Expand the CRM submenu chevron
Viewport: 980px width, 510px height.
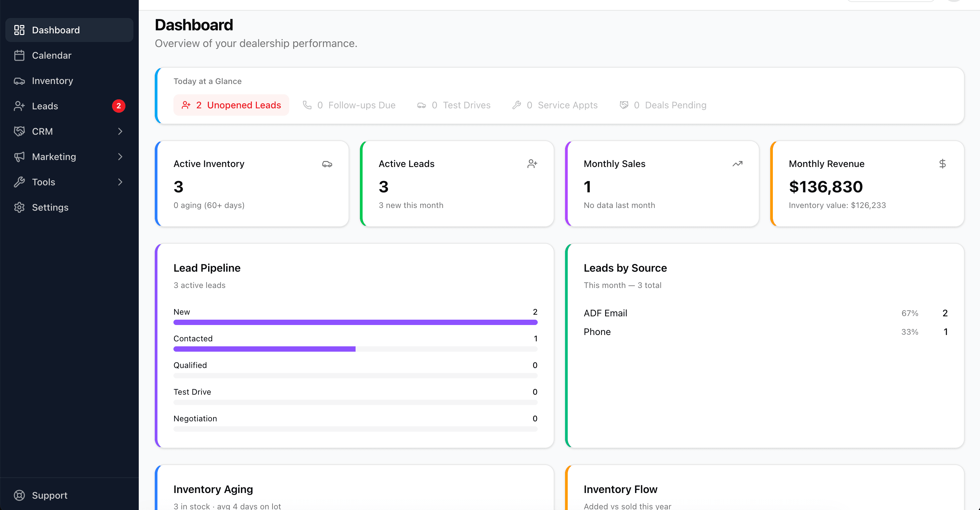tap(120, 131)
